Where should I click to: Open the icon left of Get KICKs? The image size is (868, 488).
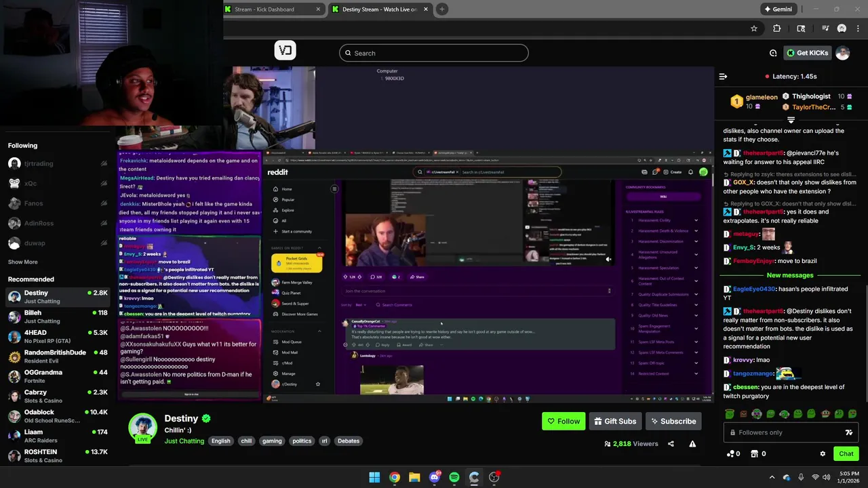[773, 53]
